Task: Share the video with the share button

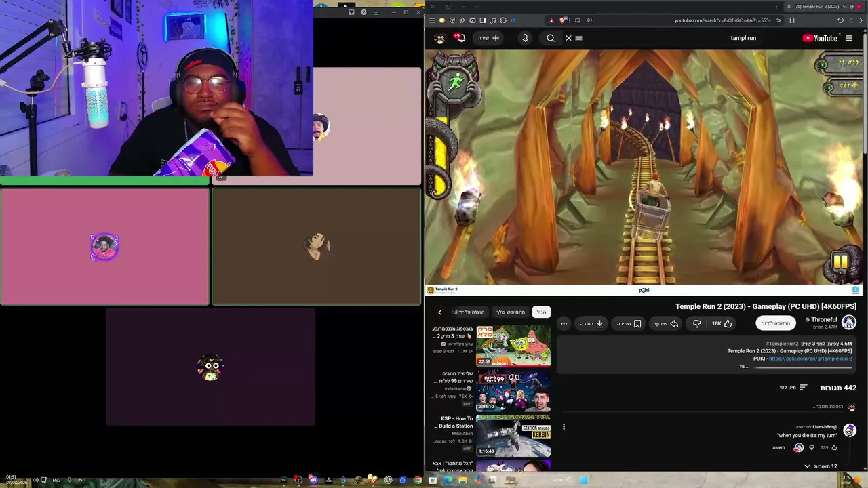Action: pos(666,324)
